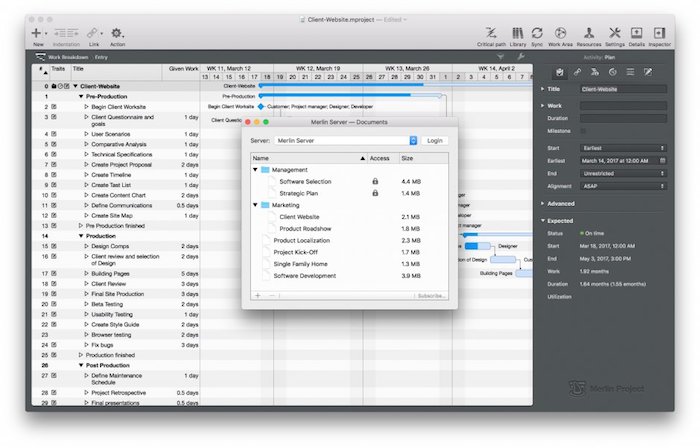The height and width of the screenshot is (448, 700).
Task: Click the wrench icon above Gantt chart
Action: pos(521,57)
